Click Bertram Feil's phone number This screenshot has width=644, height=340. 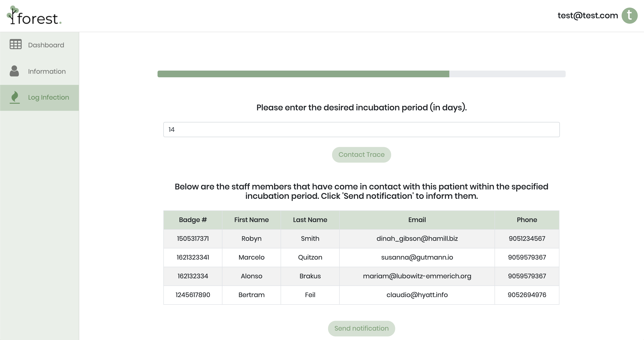point(527,295)
